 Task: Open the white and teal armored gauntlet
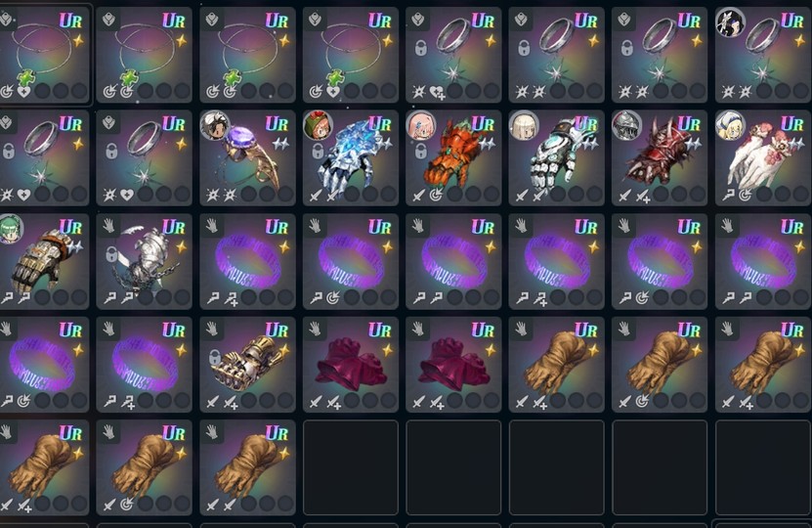click(557, 158)
